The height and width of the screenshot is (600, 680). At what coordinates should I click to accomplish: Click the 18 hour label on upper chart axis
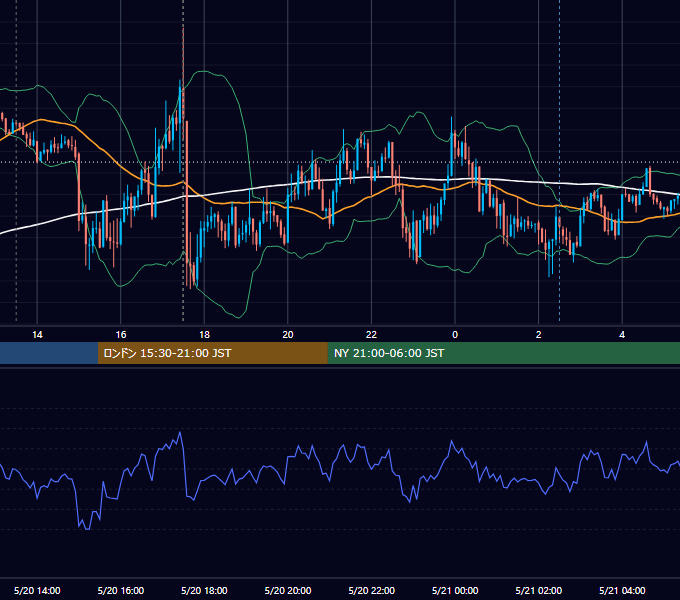[204, 335]
